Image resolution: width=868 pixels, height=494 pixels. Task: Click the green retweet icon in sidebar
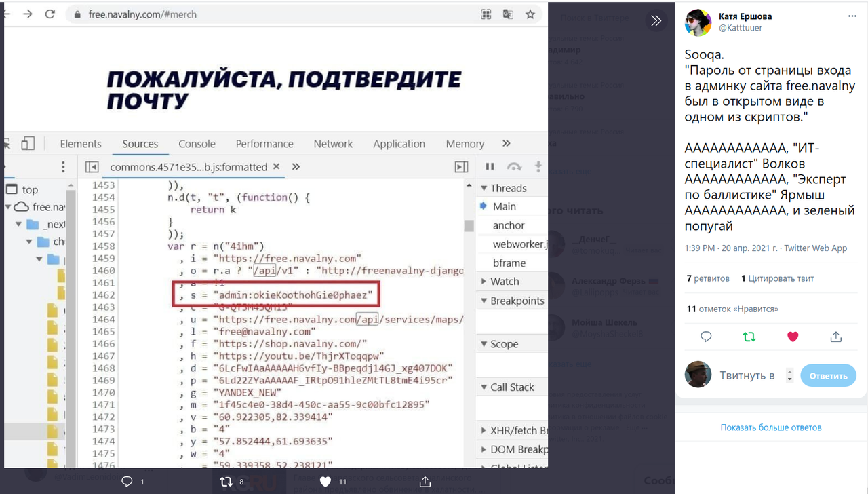click(x=749, y=337)
